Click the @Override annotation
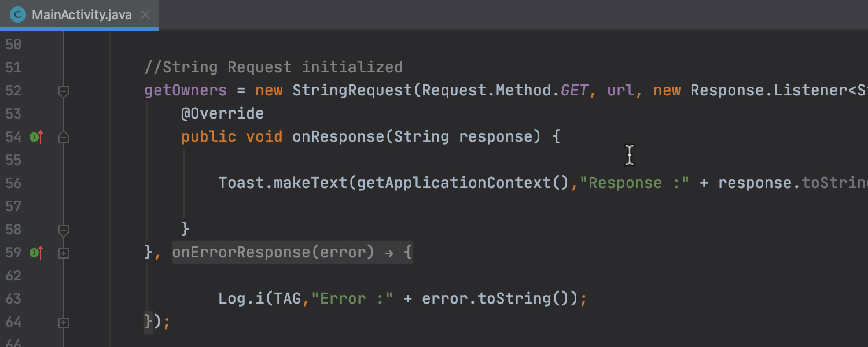 (222, 114)
